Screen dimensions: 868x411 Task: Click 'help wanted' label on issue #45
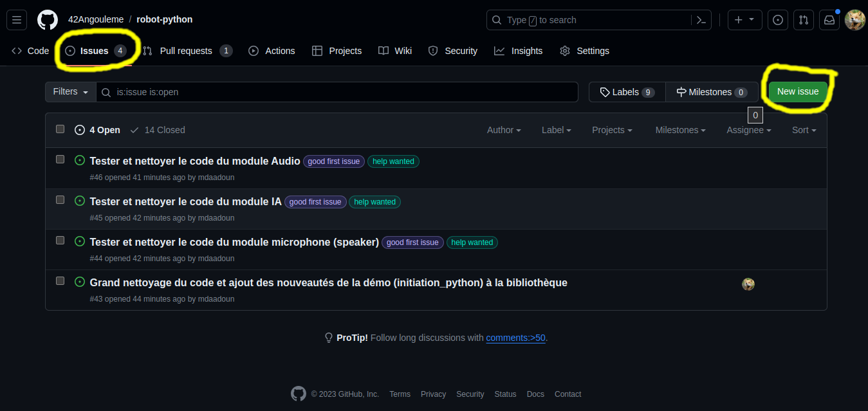click(x=374, y=202)
